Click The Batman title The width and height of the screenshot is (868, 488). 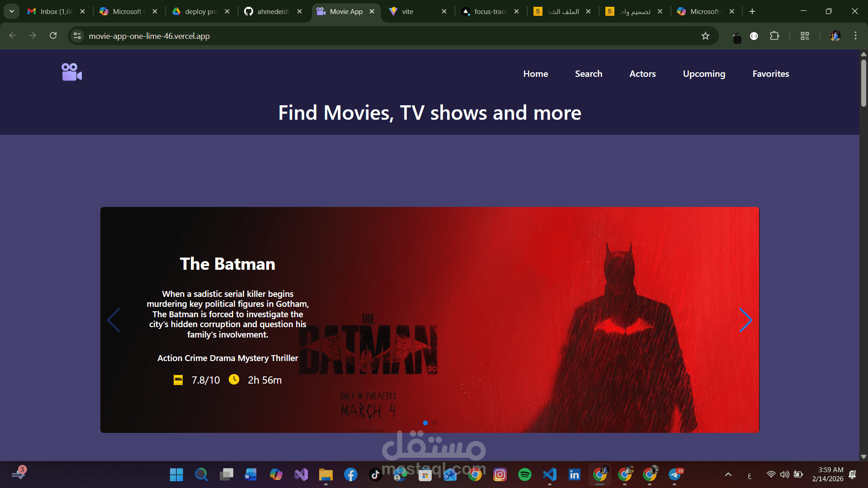[x=227, y=264]
